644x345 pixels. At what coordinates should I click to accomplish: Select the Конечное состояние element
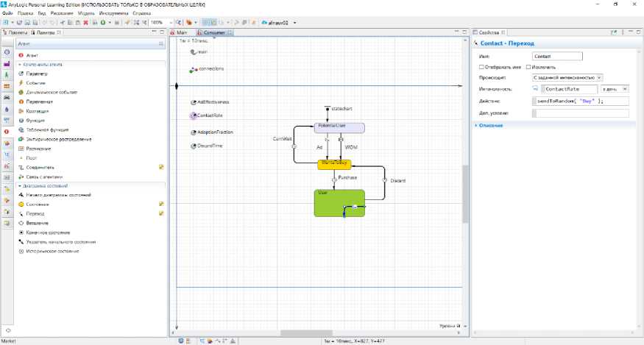click(x=46, y=232)
